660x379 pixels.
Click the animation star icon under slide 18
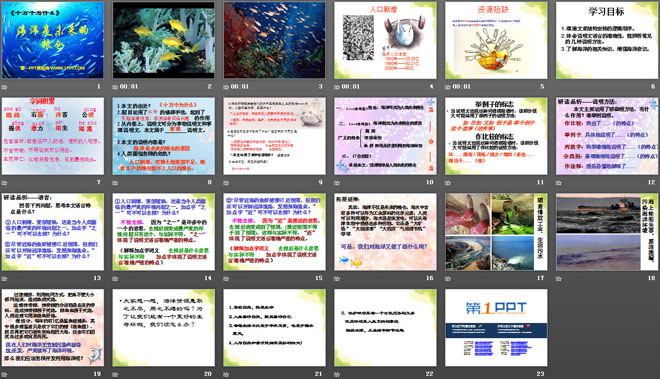(x=559, y=278)
